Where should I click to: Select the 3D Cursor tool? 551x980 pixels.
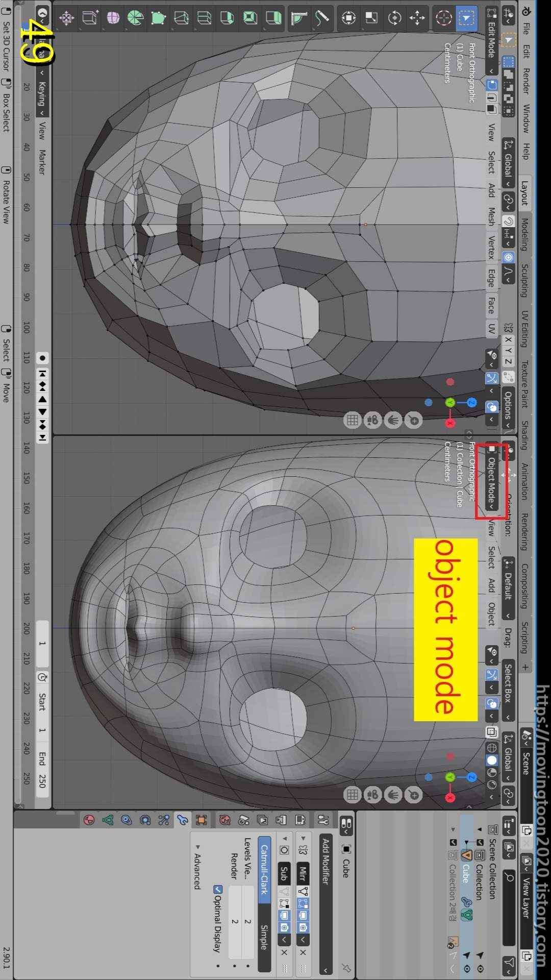tap(443, 18)
